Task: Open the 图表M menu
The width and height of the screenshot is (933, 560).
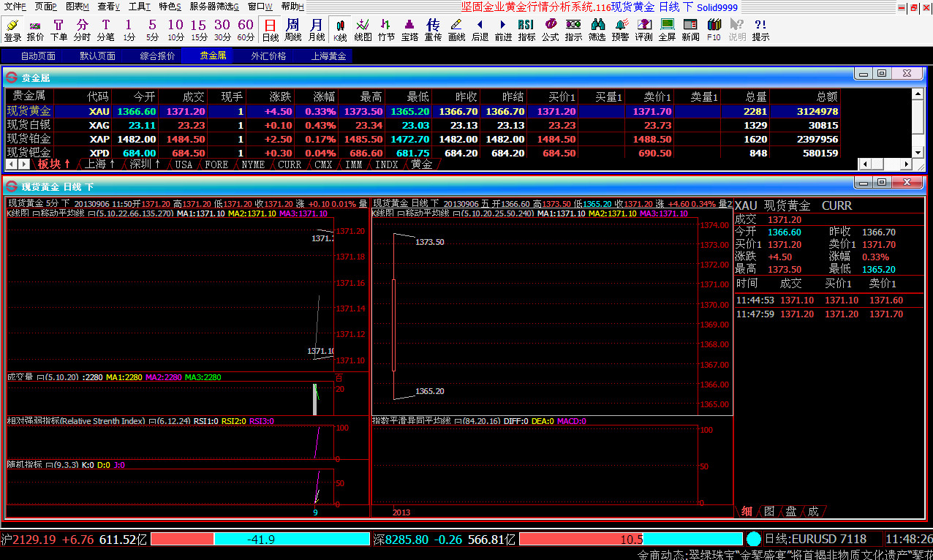Action: coord(78,7)
